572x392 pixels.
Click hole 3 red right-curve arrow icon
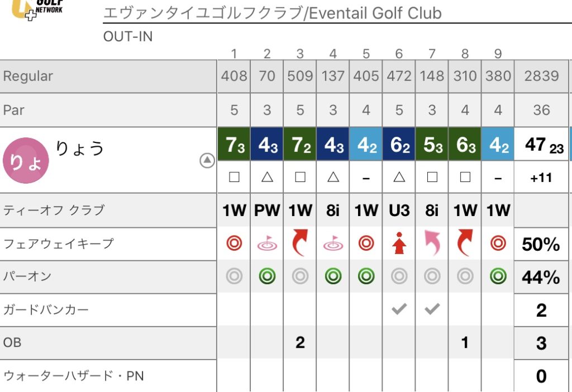300,243
